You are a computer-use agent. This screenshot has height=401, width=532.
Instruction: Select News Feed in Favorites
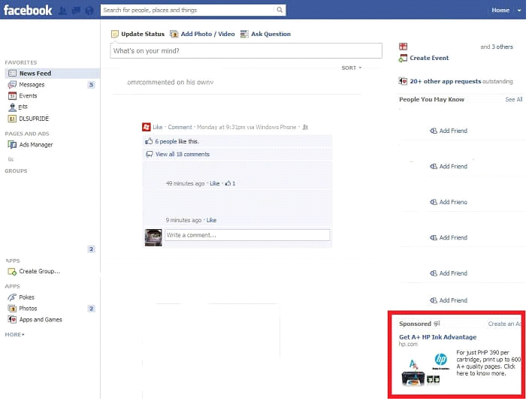tap(36, 74)
